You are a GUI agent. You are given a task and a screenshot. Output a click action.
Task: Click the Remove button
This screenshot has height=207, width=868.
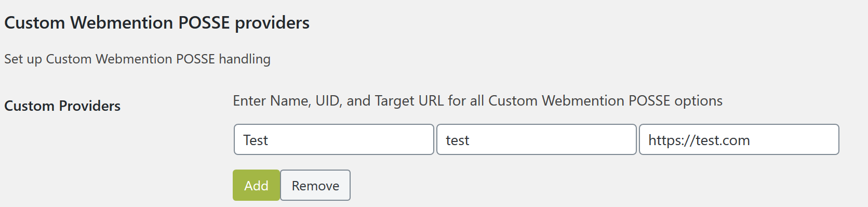click(315, 185)
